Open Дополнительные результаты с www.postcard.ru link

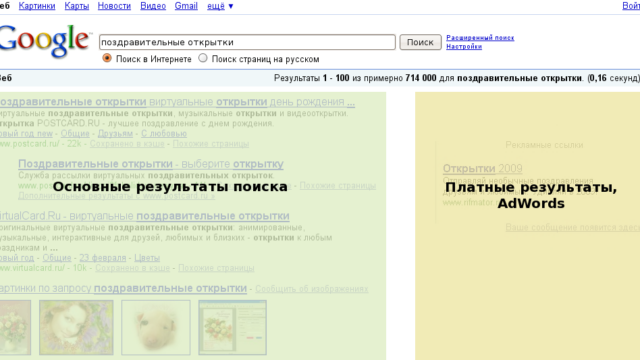coord(116,196)
